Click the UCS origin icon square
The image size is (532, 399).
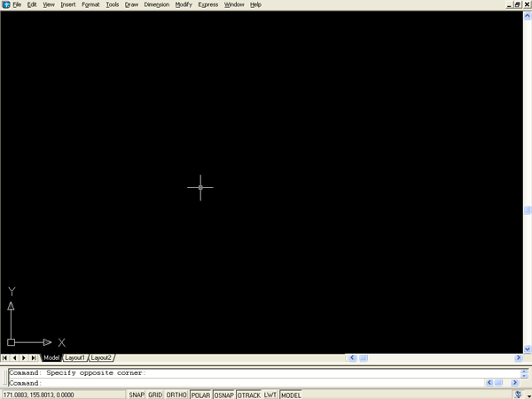coord(12,341)
